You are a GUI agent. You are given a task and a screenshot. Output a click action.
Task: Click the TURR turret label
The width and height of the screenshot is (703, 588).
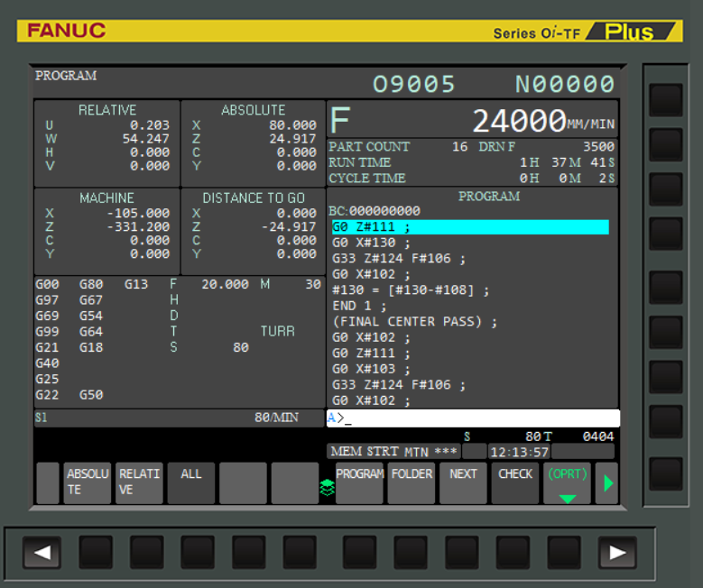tap(278, 332)
